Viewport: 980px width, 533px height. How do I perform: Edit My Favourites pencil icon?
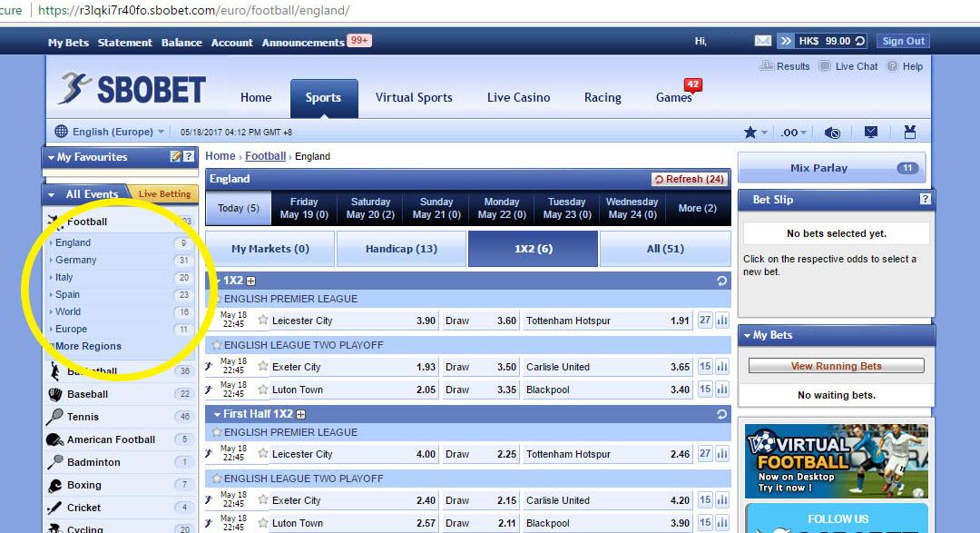pyautogui.click(x=176, y=156)
